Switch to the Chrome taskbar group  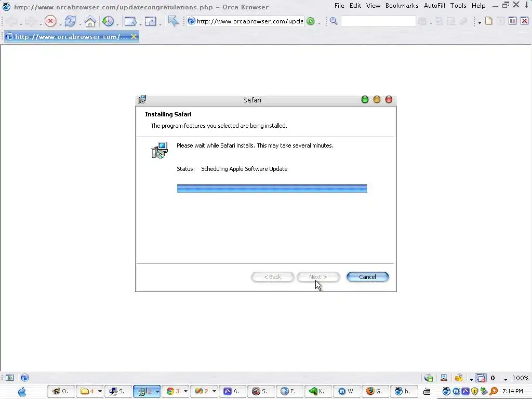coord(175,391)
